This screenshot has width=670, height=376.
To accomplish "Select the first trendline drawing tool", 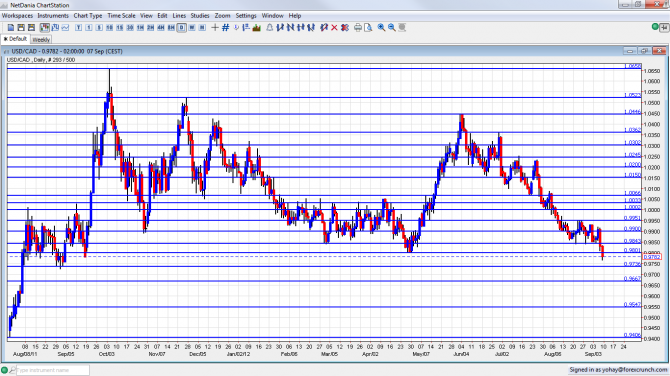I will 280,28.
